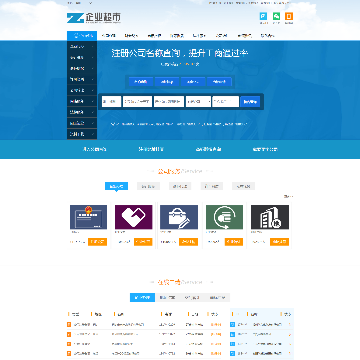Open the dropdown field with arrow in search bar
Viewport: 360px width, 360px height.
click(198, 102)
